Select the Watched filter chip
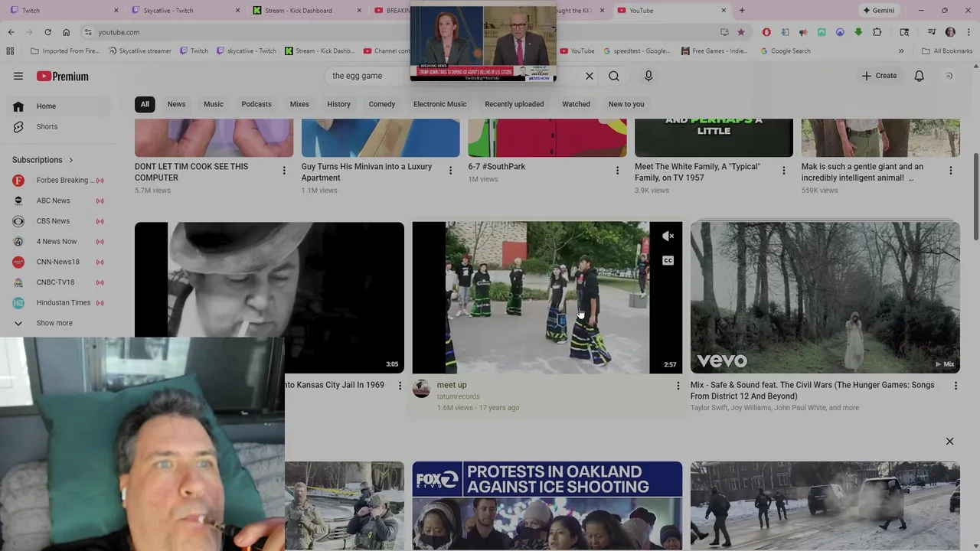980x551 pixels. point(576,104)
